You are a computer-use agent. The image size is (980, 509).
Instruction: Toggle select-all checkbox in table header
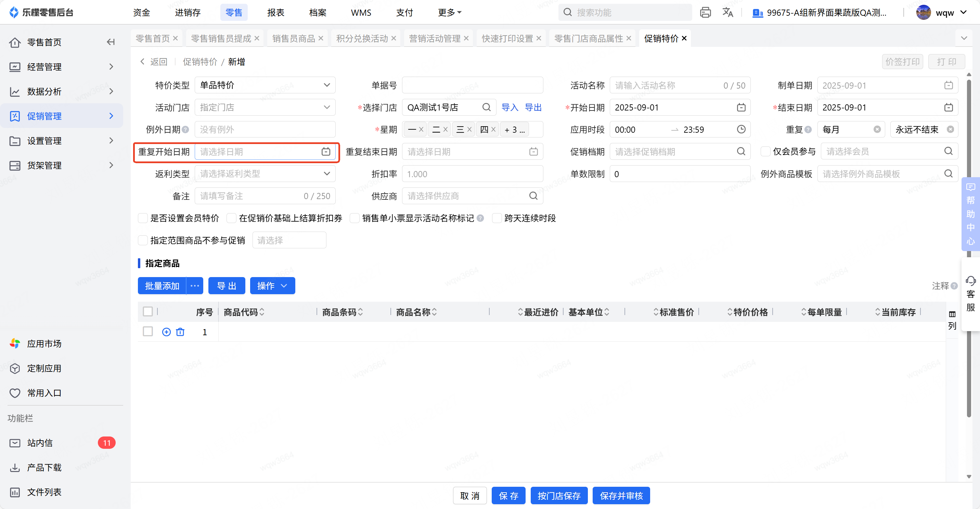tap(147, 312)
